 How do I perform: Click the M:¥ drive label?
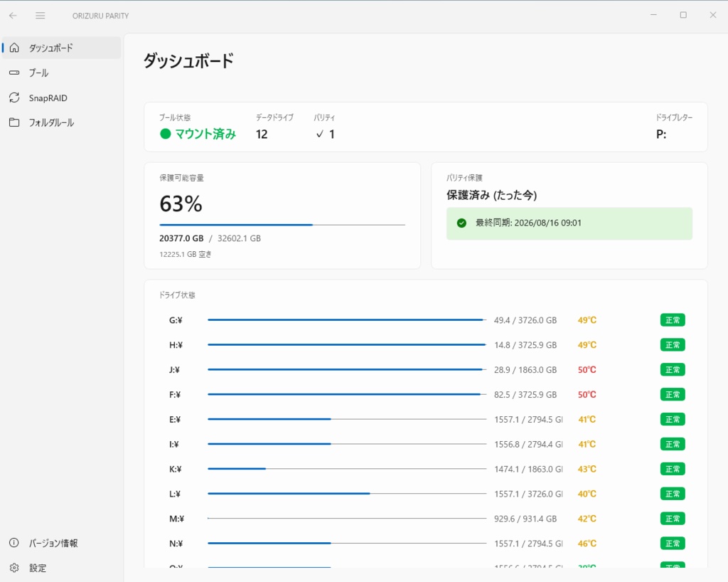176,519
